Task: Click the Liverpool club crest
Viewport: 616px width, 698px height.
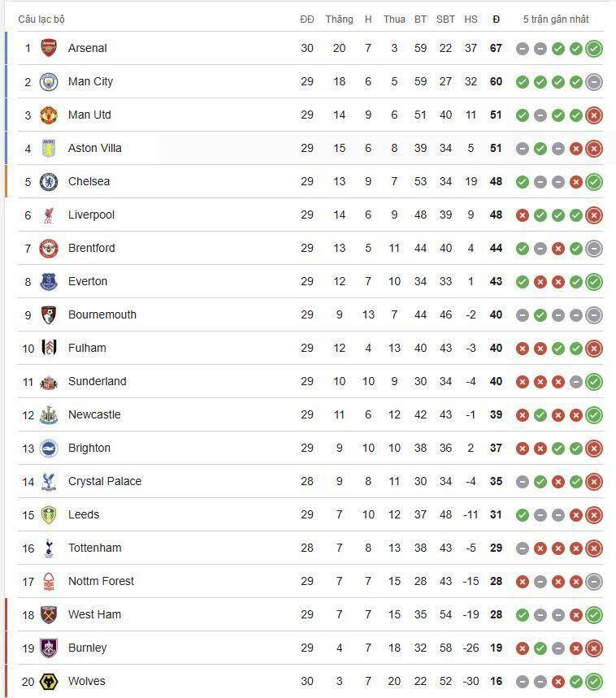Action: point(49,215)
